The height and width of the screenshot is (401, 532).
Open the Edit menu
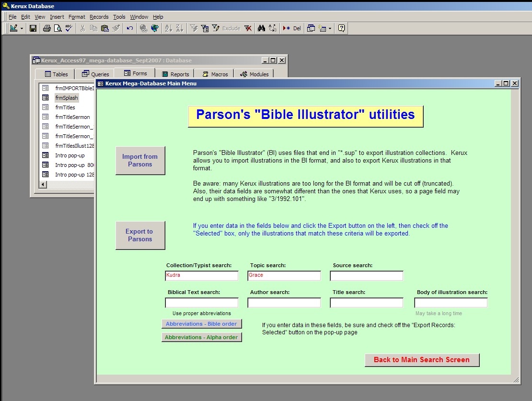point(25,17)
